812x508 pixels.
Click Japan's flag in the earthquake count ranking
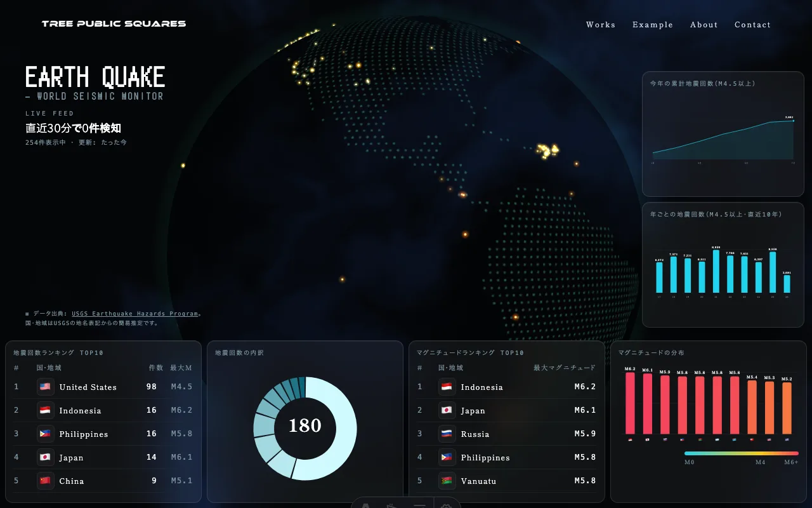tap(46, 457)
